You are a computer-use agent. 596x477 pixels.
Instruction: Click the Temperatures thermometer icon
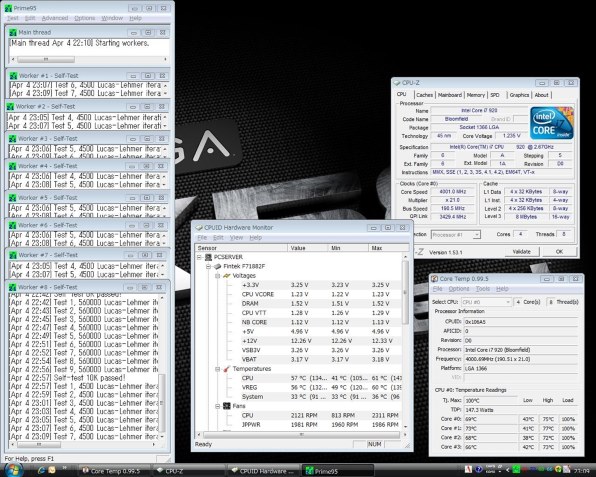(227, 369)
